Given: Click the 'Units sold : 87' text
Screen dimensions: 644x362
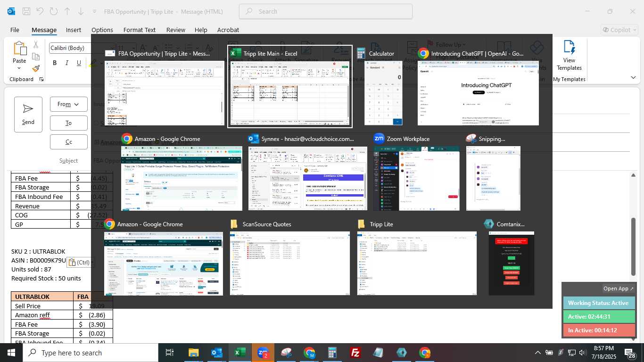Looking at the screenshot, I should click(x=31, y=269).
